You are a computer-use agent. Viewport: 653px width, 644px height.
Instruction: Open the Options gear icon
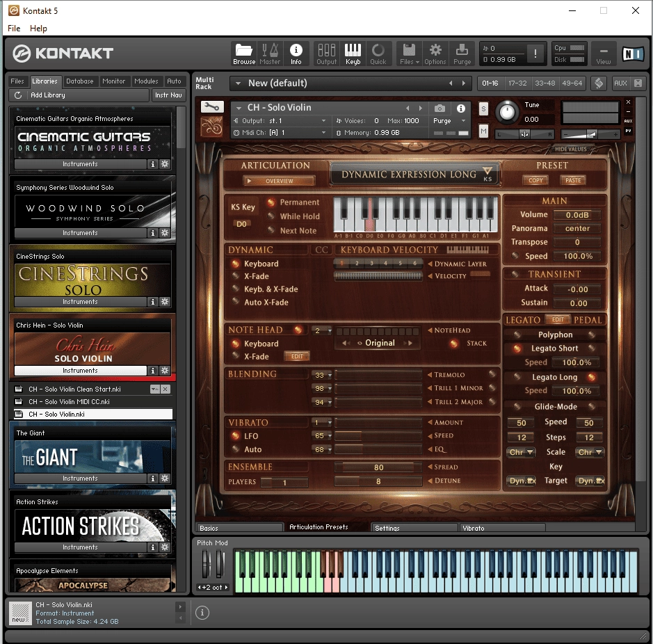pyautogui.click(x=435, y=54)
